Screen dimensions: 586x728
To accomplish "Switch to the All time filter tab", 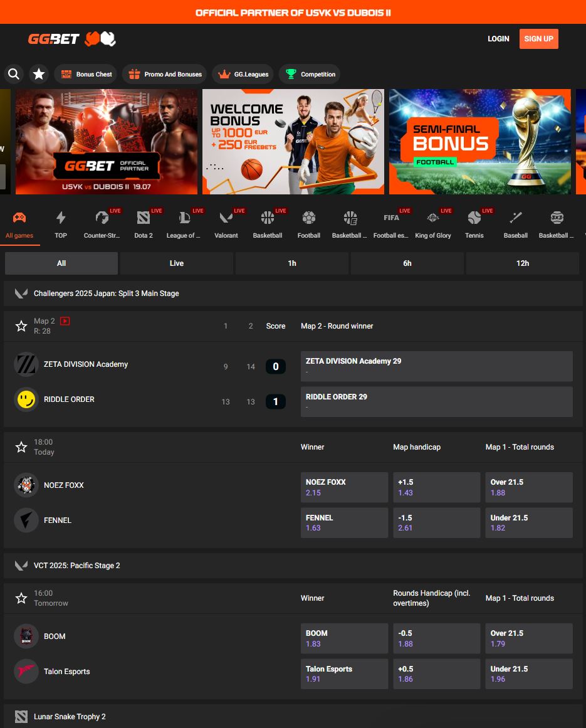I will coord(61,263).
